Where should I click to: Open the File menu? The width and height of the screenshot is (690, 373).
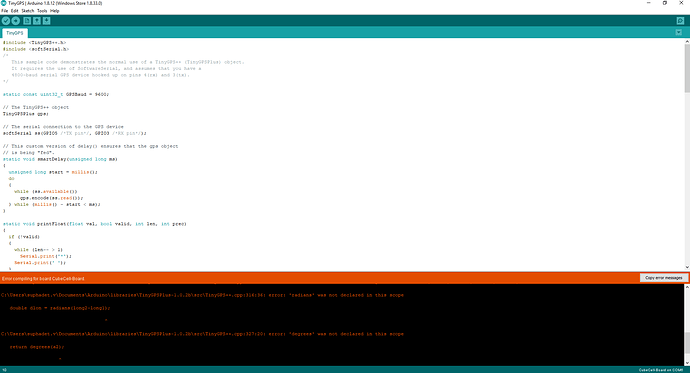tap(5, 11)
